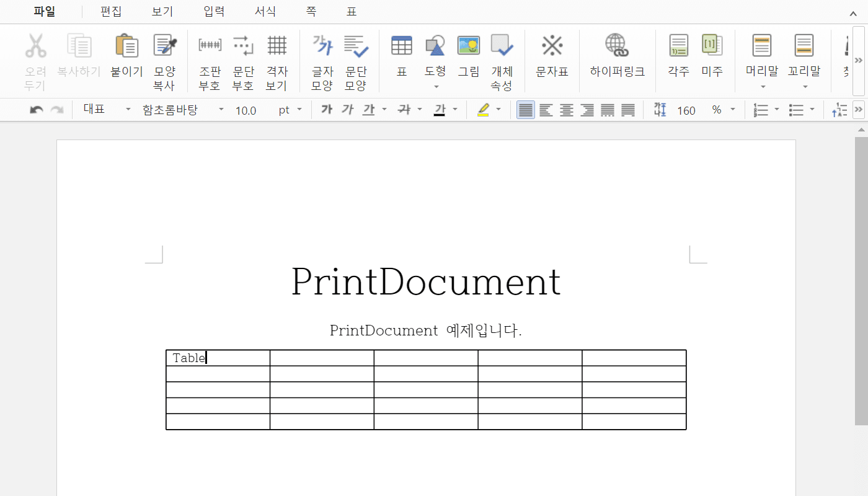Screen dimensions: 868x496
Task: Undo the last action
Action: (36, 109)
